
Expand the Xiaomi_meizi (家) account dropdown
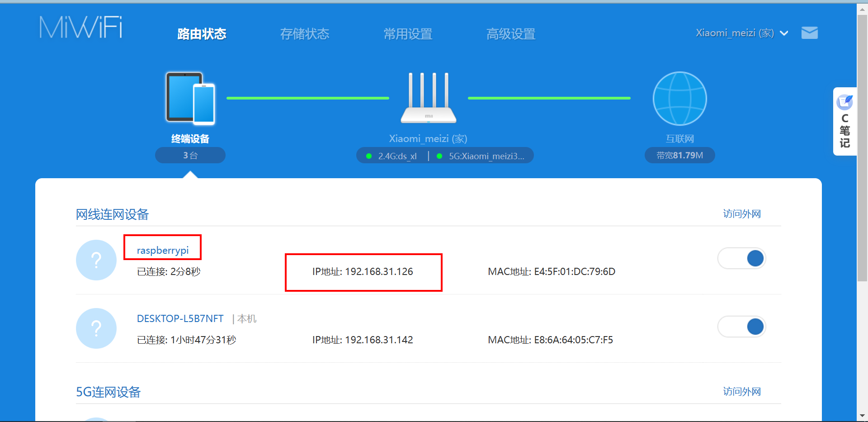742,33
